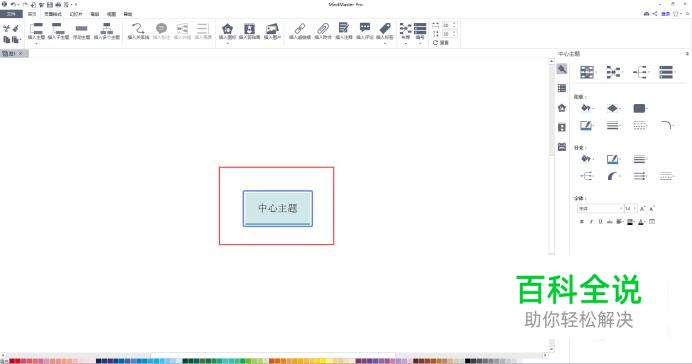This screenshot has width=692, height=364.
Task: Click the Login link at top right
Action: [666, 14]
